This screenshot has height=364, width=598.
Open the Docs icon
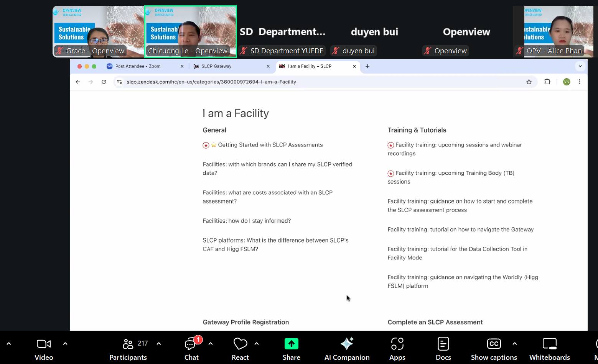(443, 344)
